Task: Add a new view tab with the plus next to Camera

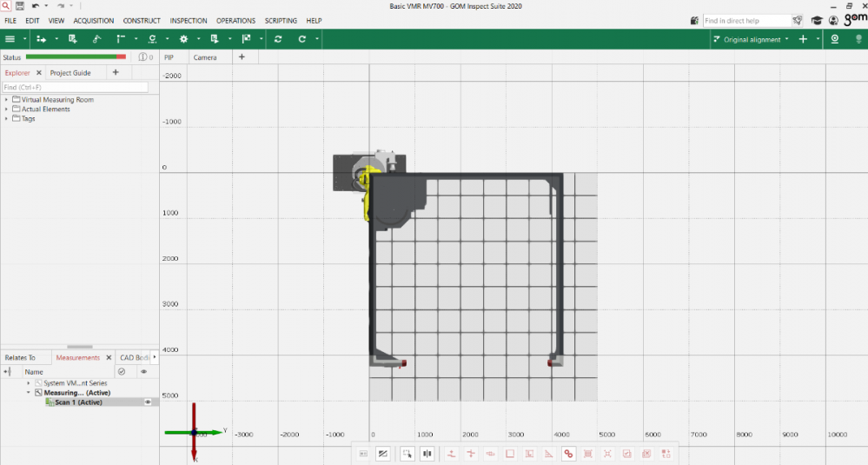Action: 242,56
